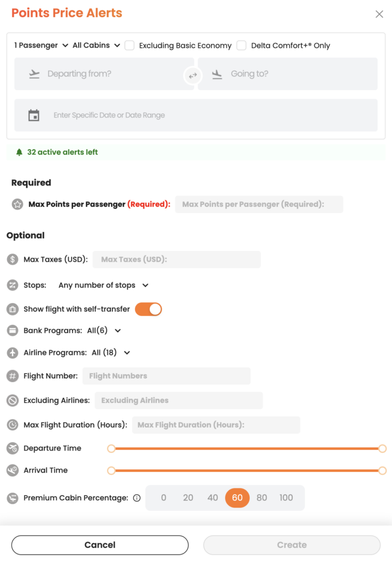The width and height of the screenshot is (392, 562).
Task: Click the dollar icon next to Max Taxes
Action: 13,259
